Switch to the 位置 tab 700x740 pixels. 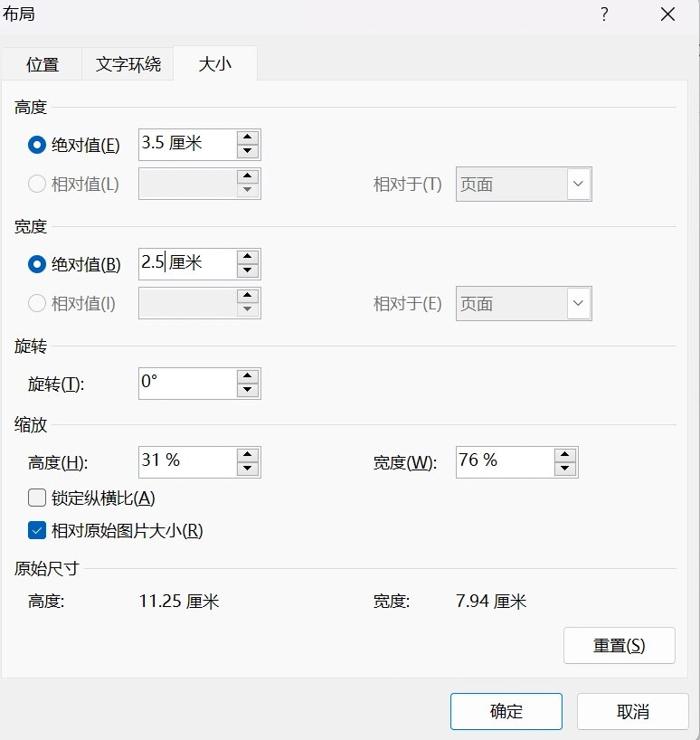[x=43, y=63]
